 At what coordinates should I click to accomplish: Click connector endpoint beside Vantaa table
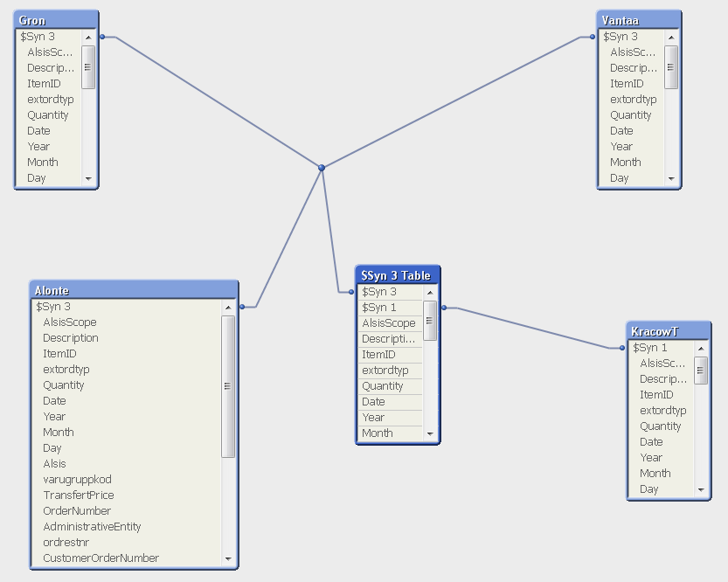593,37
